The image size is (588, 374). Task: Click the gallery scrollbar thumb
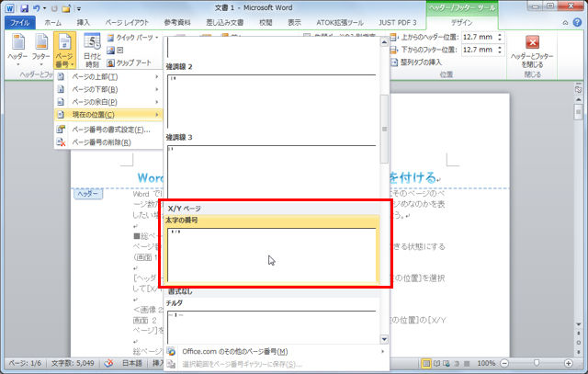(x=384, y=129)
